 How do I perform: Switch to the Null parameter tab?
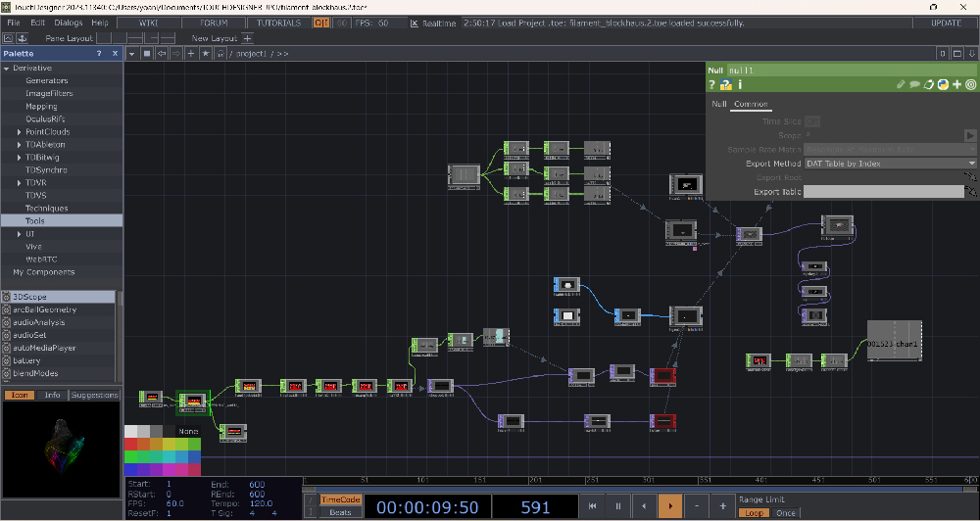point(718,103)
